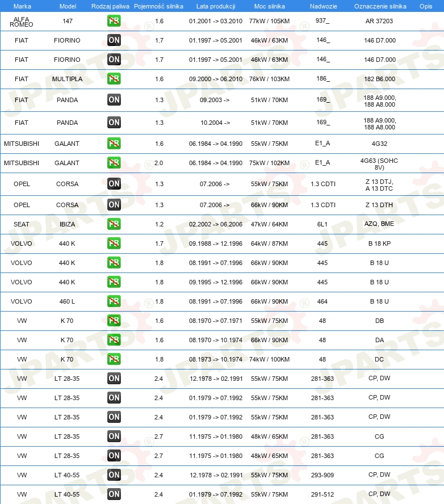Click body code 937_
The image size is (444, 504).
322,20
